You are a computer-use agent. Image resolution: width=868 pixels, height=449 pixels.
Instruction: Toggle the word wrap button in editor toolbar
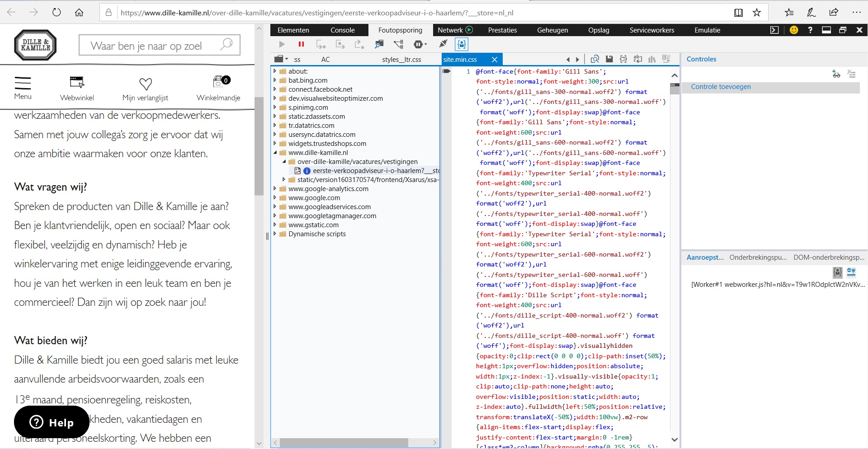click(637, 59)
